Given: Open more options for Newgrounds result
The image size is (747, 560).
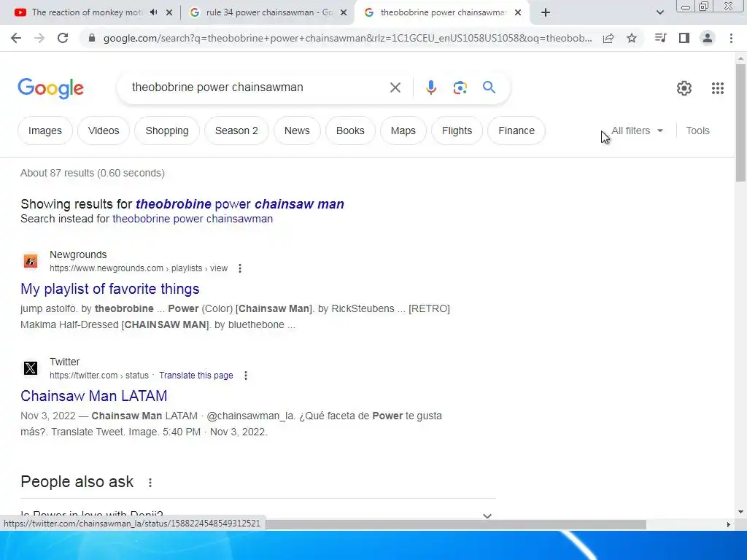Looking at the screenshot, I should [240, 268].
